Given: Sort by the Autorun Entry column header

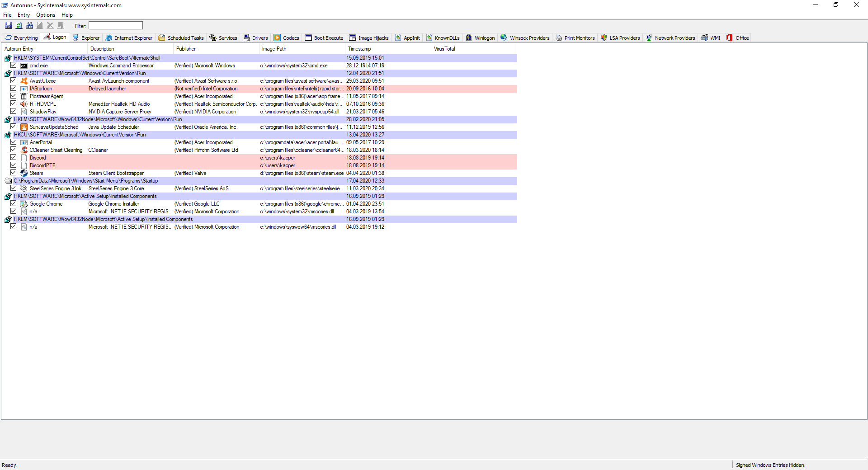Looking at the screenshot, I should [x=44, y=49].
